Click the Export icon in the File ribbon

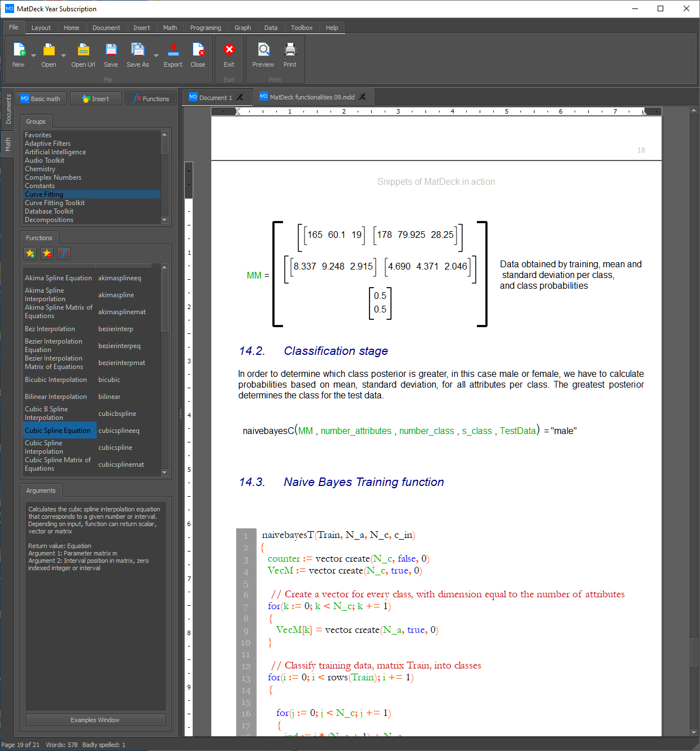(x=173, y=55)
